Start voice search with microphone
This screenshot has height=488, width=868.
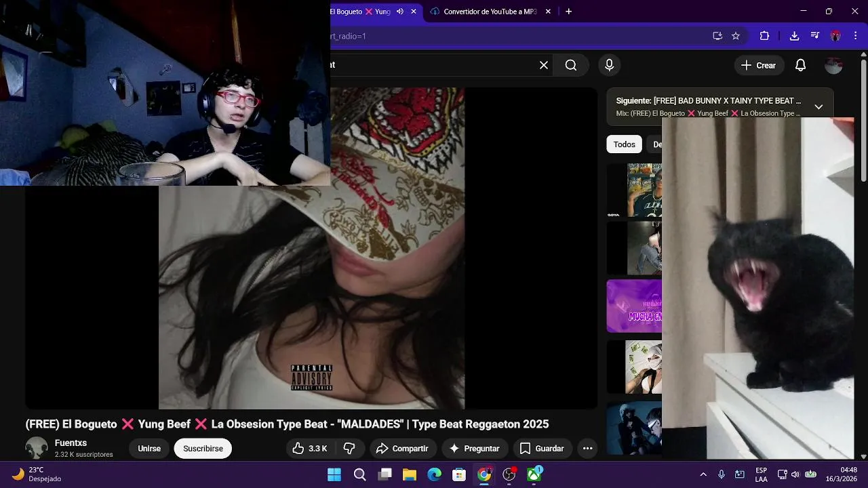pos(609,65)
